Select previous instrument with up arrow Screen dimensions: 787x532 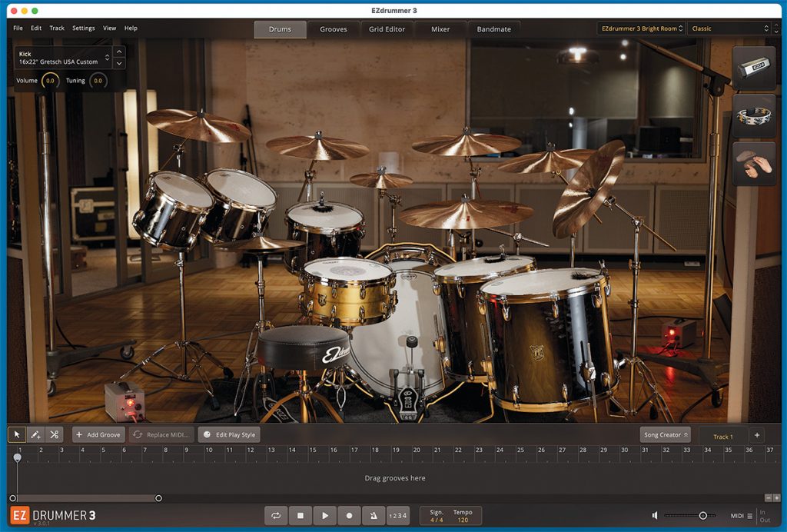tap(119, 52)
